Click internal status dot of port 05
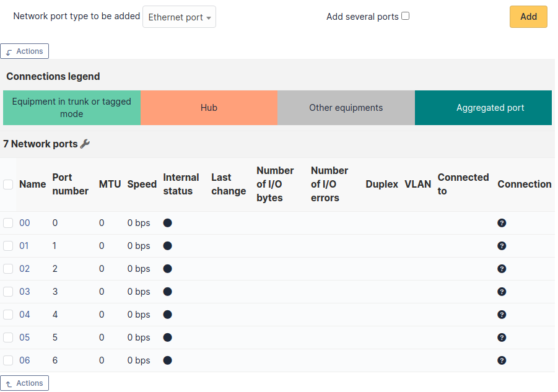558x392 pixels. (x=168, y=338)
